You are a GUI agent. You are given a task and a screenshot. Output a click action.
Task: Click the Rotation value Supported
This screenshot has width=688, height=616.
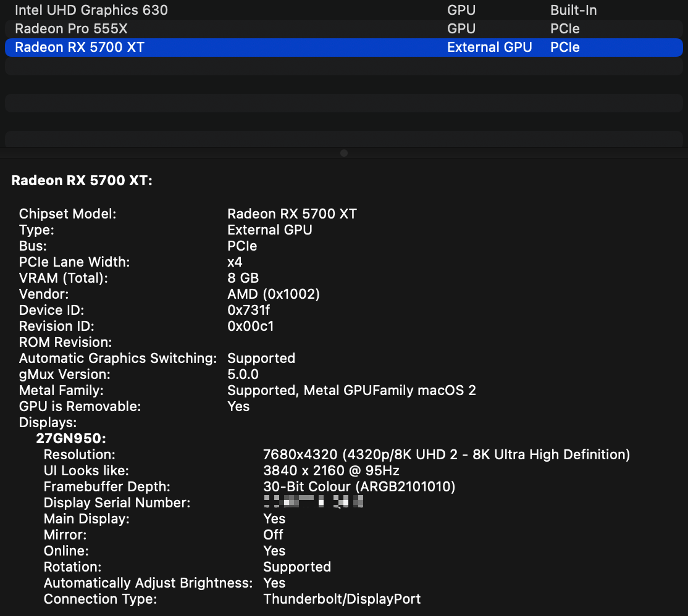point(297,567)
